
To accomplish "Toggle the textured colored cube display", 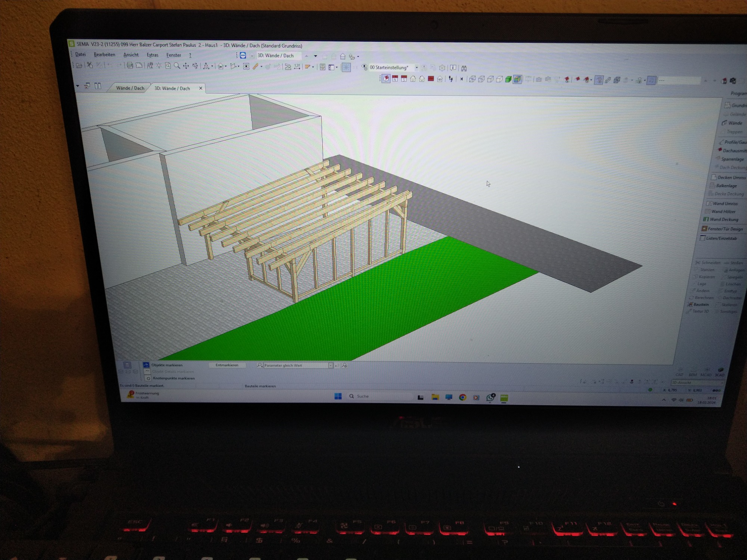I will (x=517, y=80).
